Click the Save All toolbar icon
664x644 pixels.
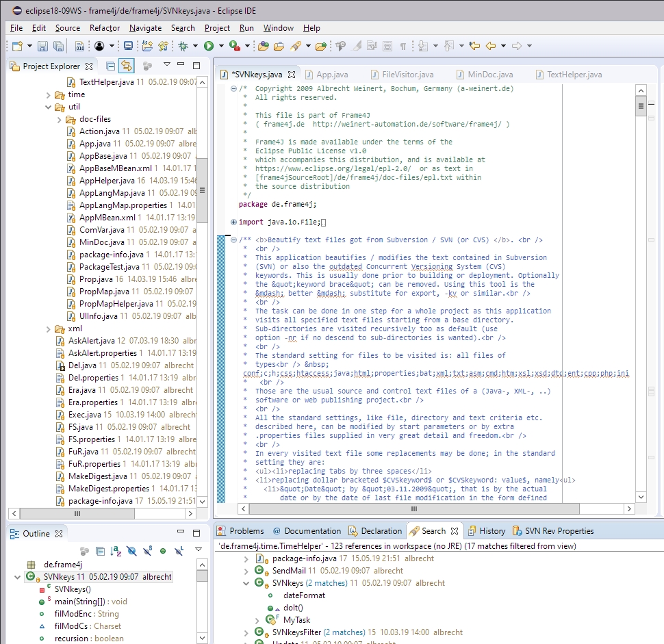58,46
